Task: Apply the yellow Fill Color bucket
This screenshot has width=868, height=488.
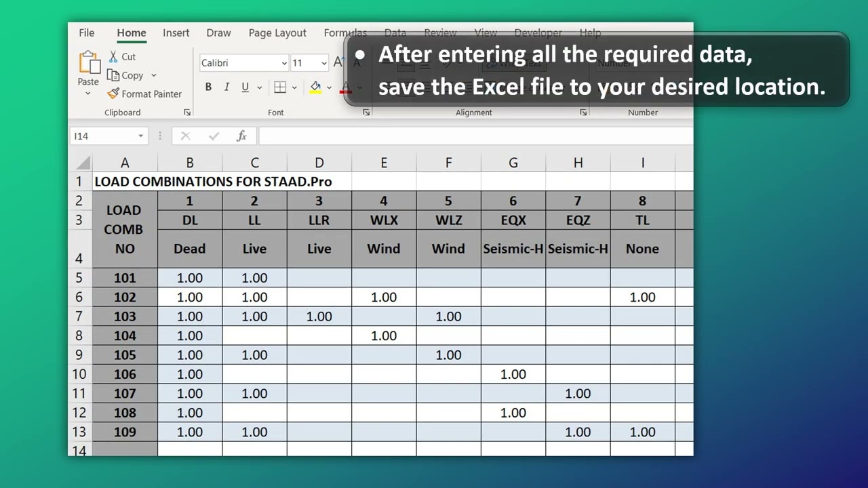Action: [x=315, y=87]
